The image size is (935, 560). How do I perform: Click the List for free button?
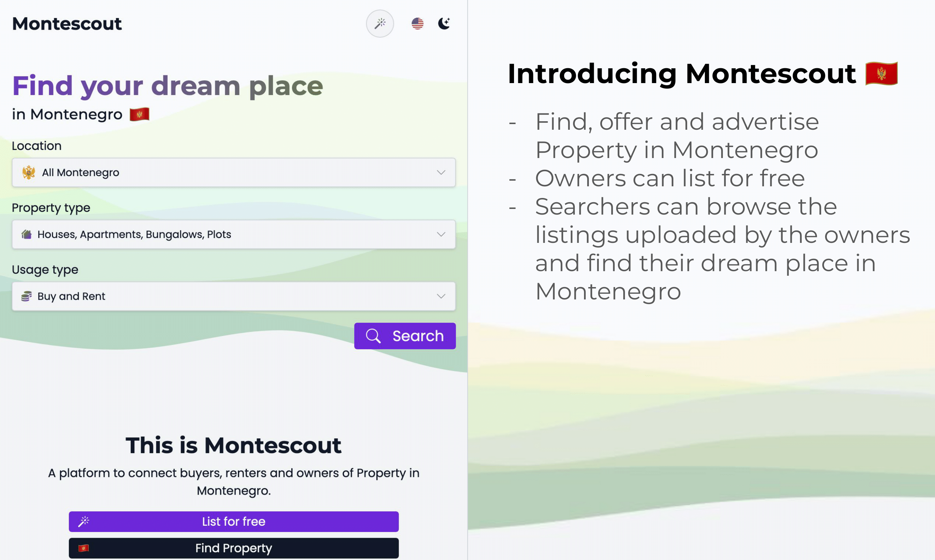[x=233, y=521]
